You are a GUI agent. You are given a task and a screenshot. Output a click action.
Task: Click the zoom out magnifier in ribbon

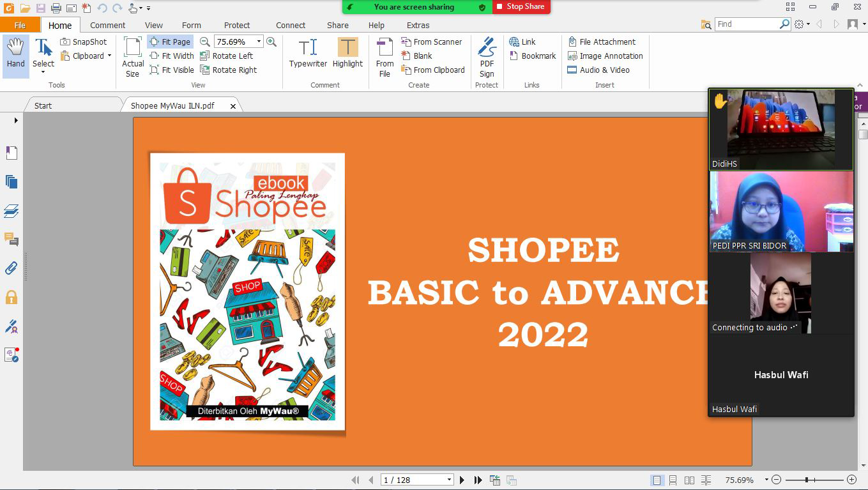click(x=205, y=42)
